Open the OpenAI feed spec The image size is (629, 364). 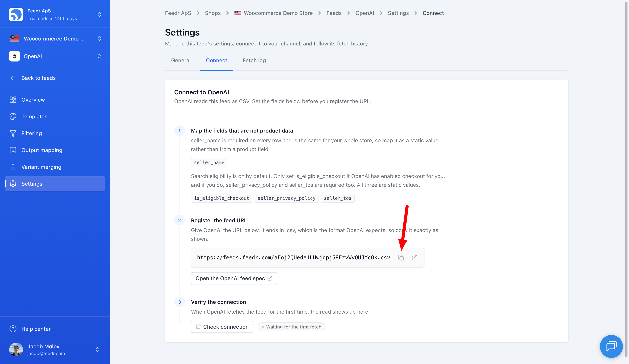click(x=234, y=278)
